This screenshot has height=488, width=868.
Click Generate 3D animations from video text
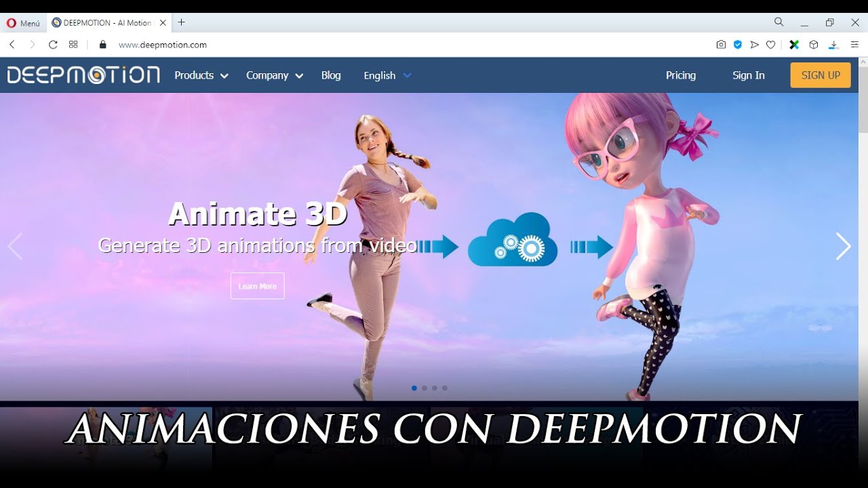pyautogui.click(x=258, y=245)
